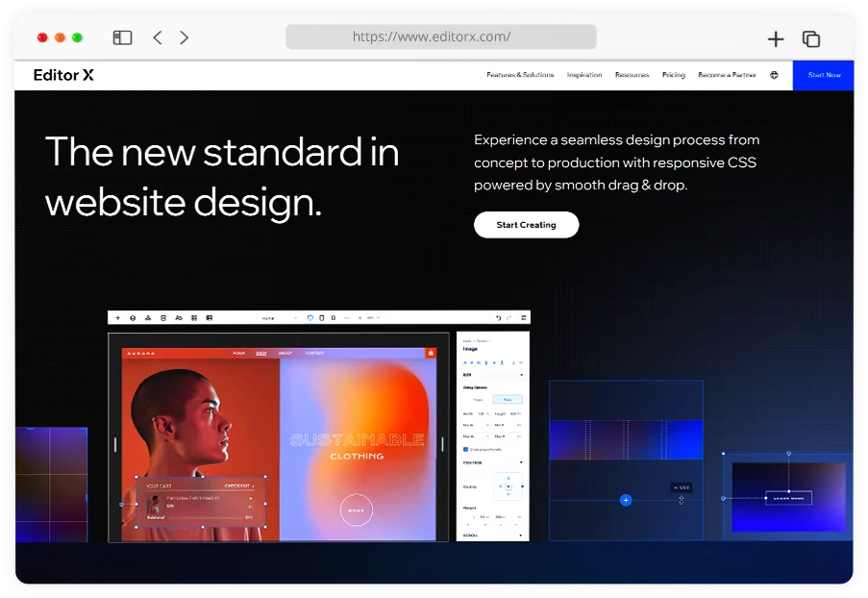This screenshot has height=598, width=868.
Task: Click the SUSTAINABLE heading on canvas
Action: click(357, 440)
